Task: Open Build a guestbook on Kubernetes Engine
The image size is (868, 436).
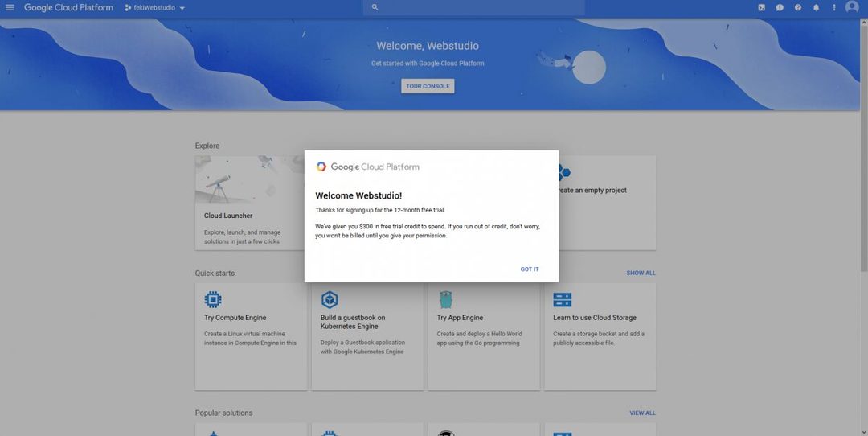Action: click(x=367, y=337)
